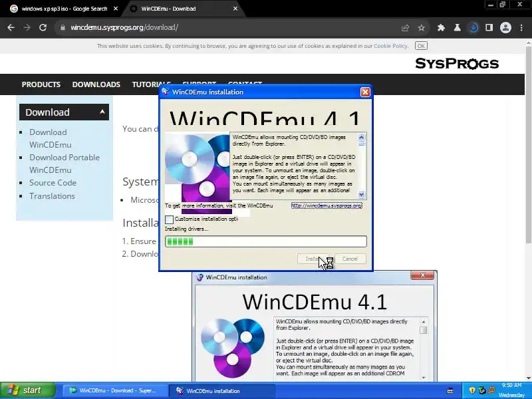Image resolution: width=532 pixels, height=399 pixels.
Task: Close the WinCDEmu Download tab
Action: click(x=235, y=9)
